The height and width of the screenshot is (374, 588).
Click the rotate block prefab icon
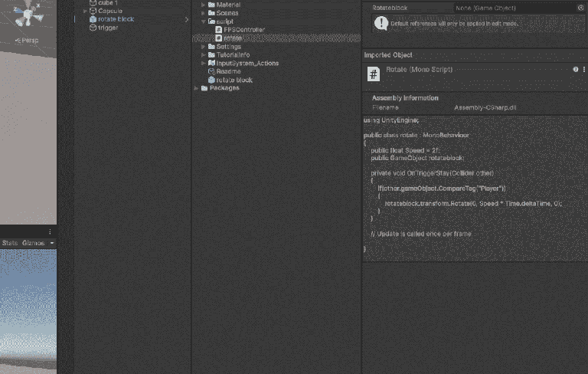tap(93, 19)
